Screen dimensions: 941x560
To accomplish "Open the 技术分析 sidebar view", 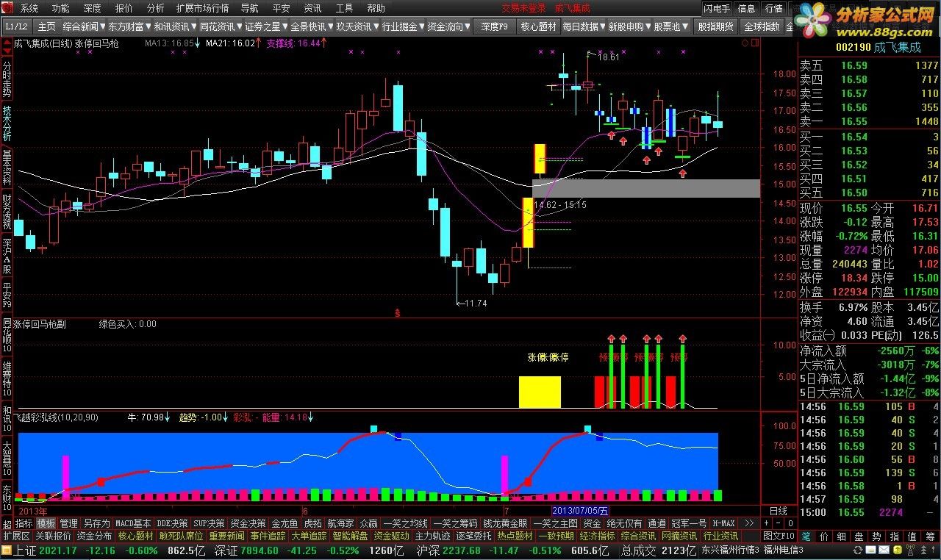I will tap(7, 123).
